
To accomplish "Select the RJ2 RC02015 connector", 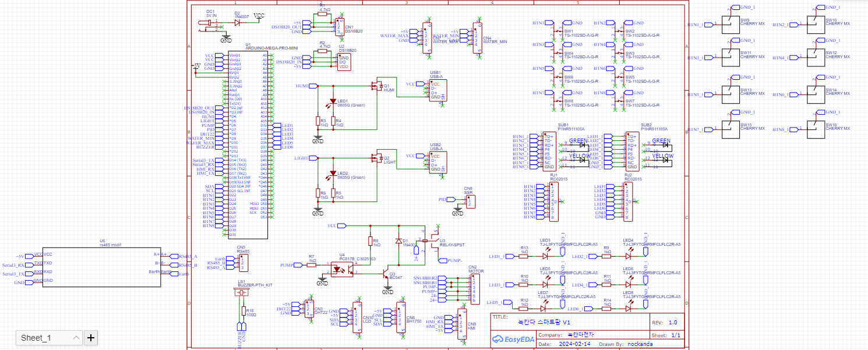I will coord(628,201).
